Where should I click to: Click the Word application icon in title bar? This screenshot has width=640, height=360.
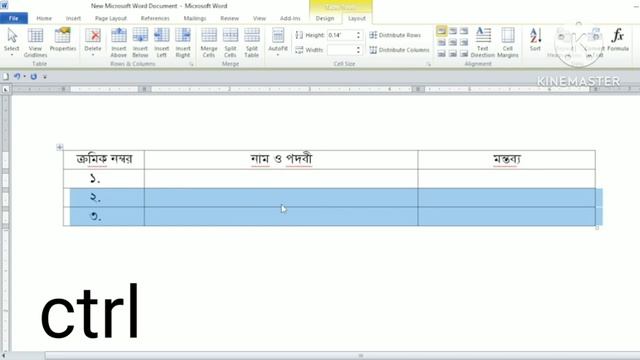click(x=4, y=5)
